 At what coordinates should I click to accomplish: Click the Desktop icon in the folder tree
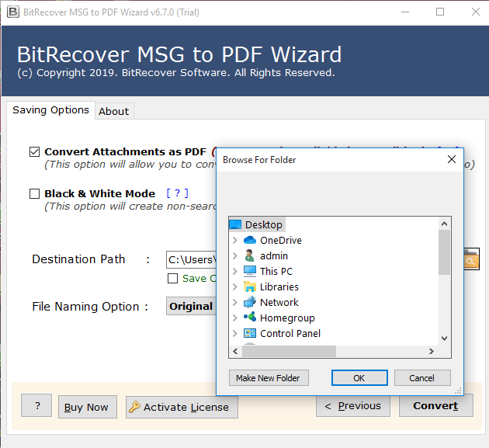(x=235, y=224)
